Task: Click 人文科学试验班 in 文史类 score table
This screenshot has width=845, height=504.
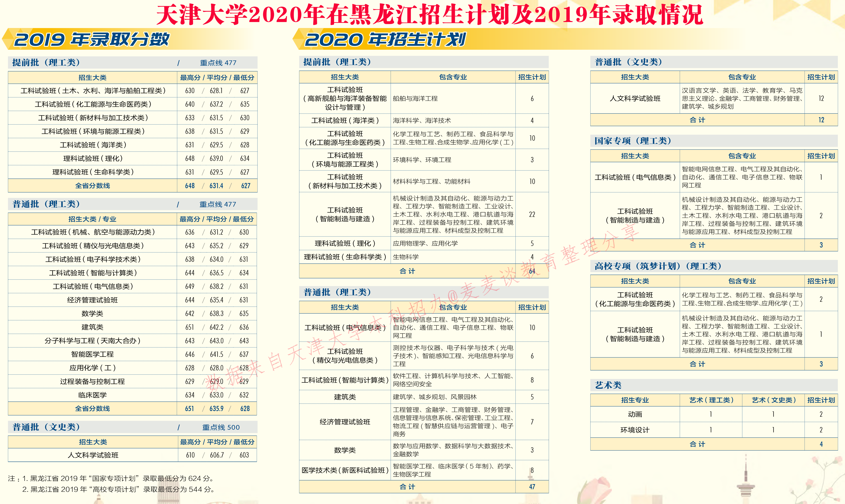Action: [x=94, y=455]
